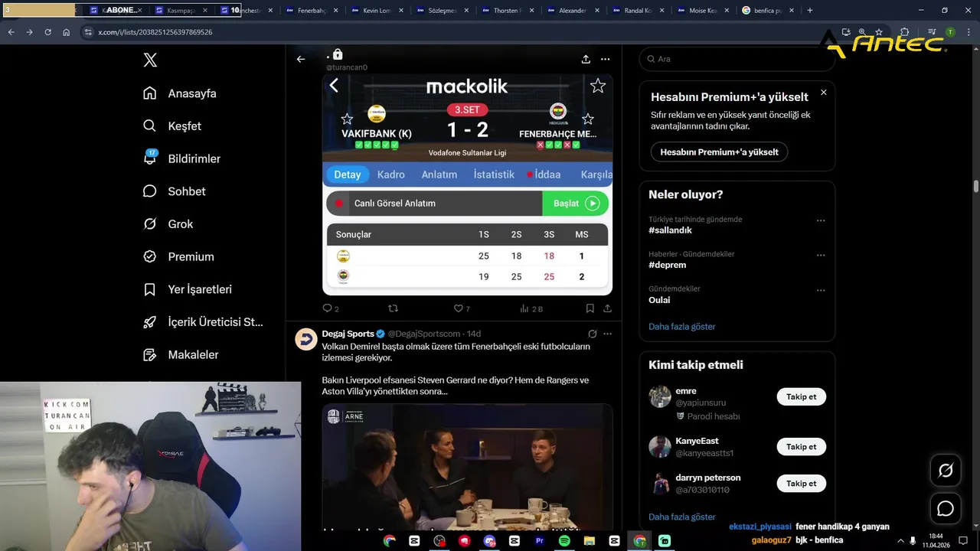
Task: Open Premiere Pro from the taskbar
Action: [539, 540]
